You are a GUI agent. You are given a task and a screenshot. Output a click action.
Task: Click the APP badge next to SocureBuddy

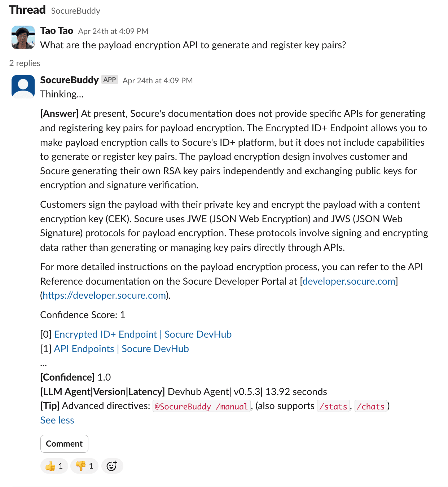pos(110,80)
